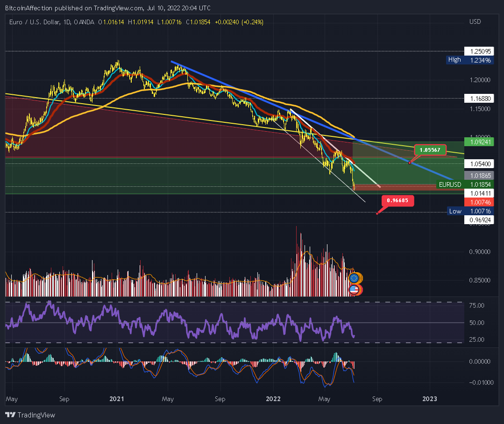This screenshot has height=424, width=504.
Task: Click the 2022 label on time axis
Action: tap(273, 399)
